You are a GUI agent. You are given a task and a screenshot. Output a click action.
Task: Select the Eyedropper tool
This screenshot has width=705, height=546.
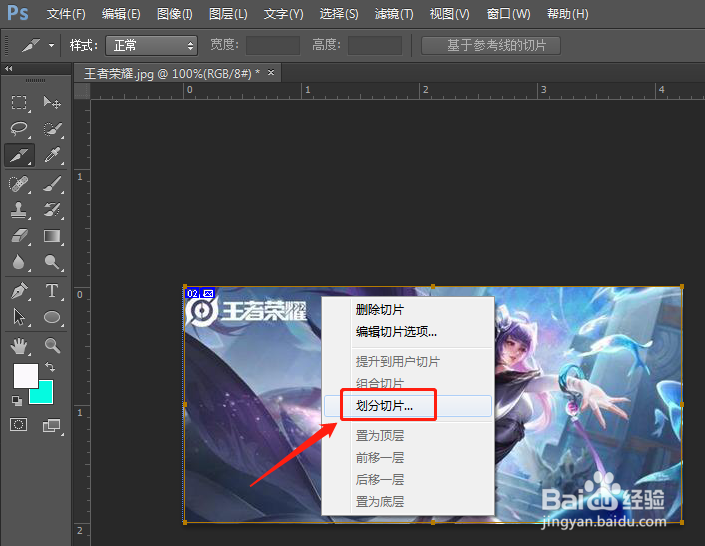click(x=52, y=156)
